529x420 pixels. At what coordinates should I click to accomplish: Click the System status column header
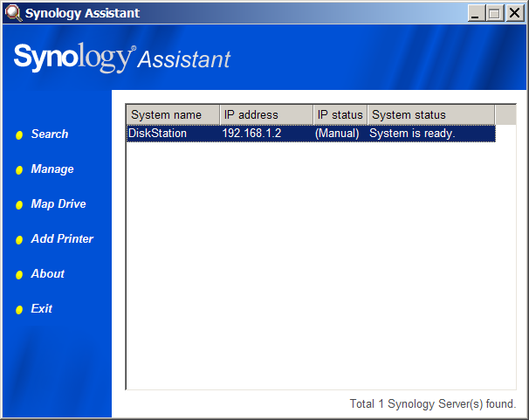[x=431, y=114]
